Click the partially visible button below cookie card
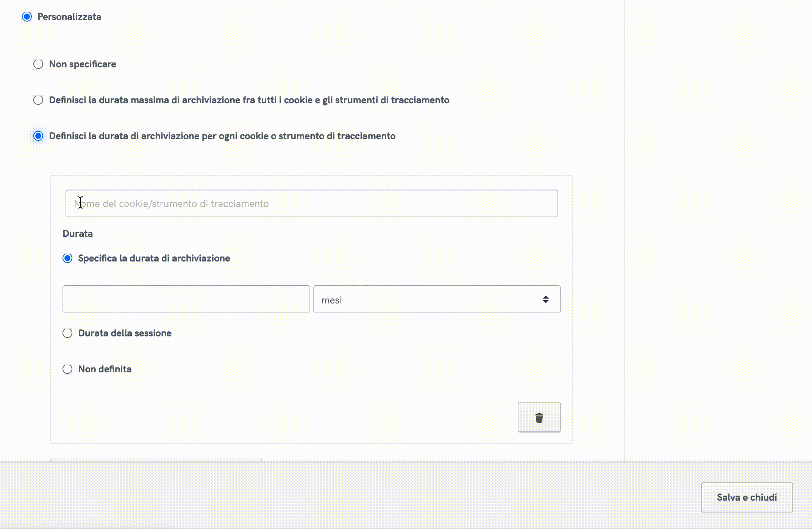 (156, 460)
